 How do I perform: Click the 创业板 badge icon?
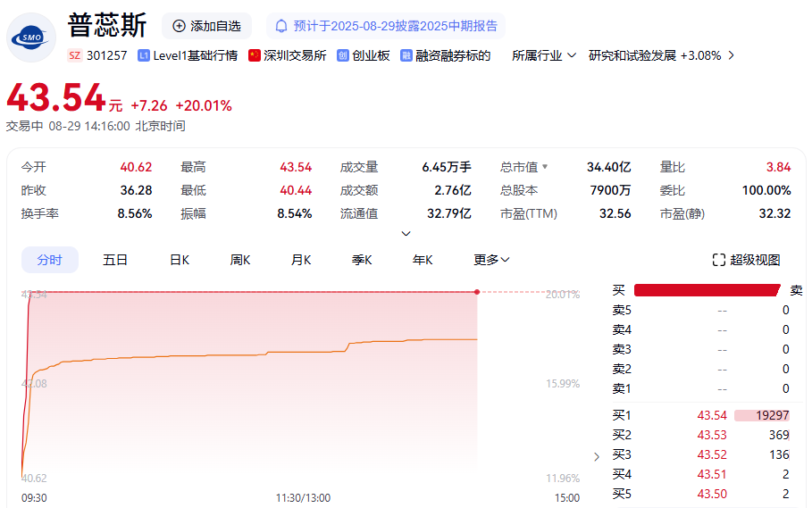click(x=343, y=55)
